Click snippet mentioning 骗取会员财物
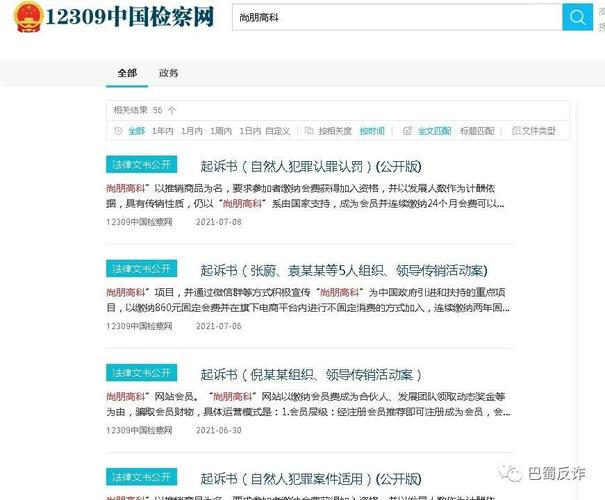 click(x=308, y=404)
